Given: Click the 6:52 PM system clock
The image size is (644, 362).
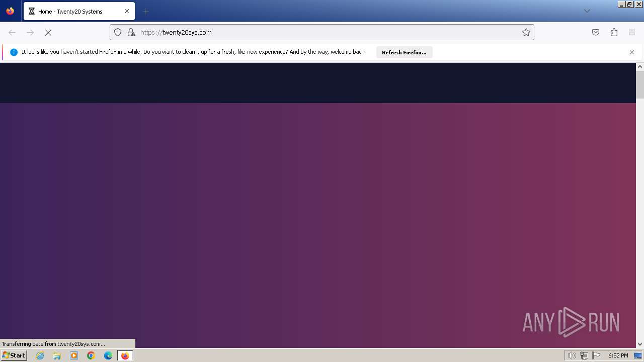Looking at the screenshot, I should pyautogui.click(x=618, y=355).
